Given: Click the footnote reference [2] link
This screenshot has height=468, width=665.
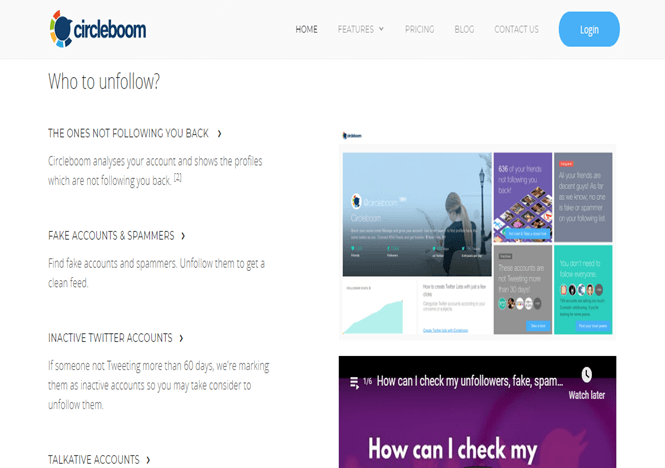Looking at the screenshot, I should (x=178, y=177).
